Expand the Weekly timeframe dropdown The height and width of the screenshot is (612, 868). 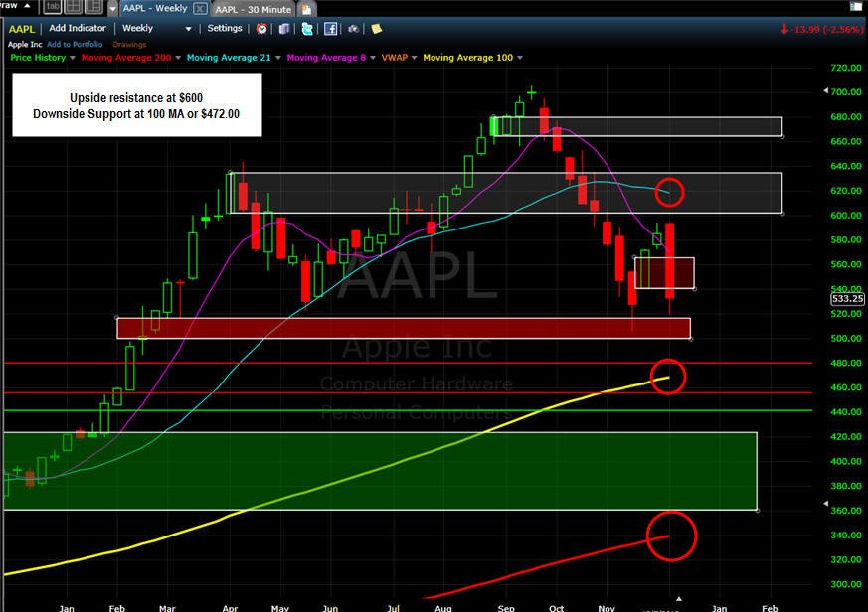click(188, 29)
